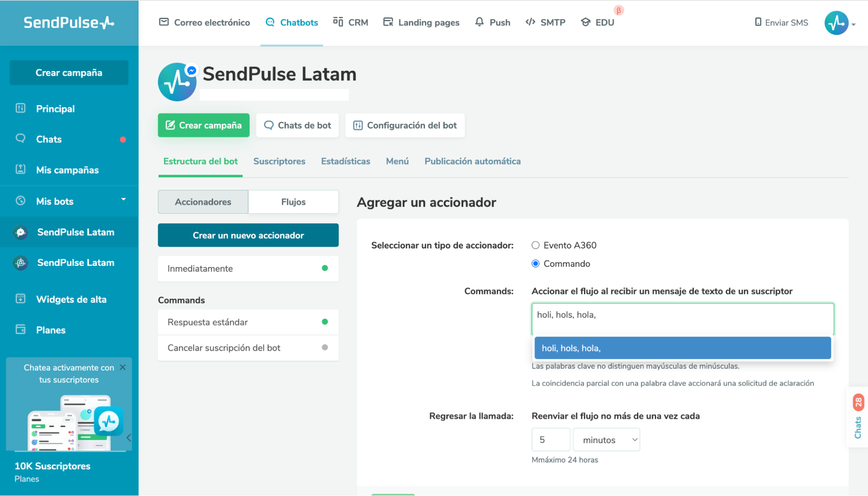
Task: Click the phone icon beside Enviar SMS
Action: coord(758,22)
